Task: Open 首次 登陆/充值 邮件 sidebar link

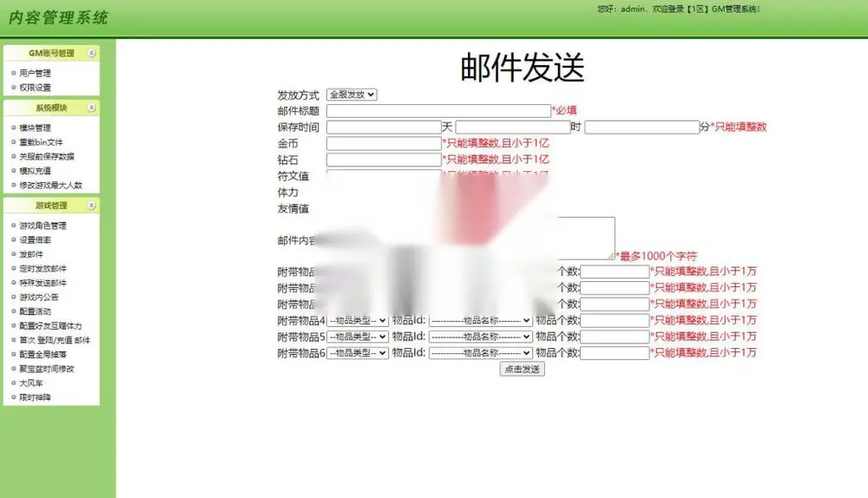Action: click(54, 340)
